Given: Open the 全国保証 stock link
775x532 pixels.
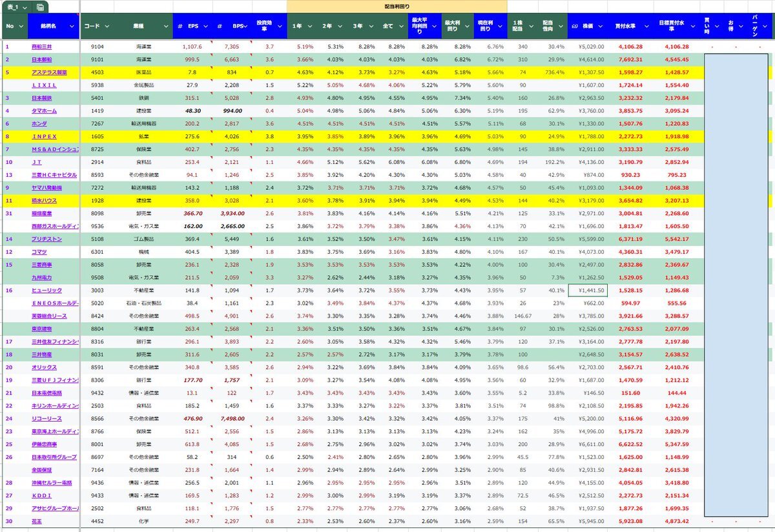Looking at the screenshot, I should click(42, 469).
